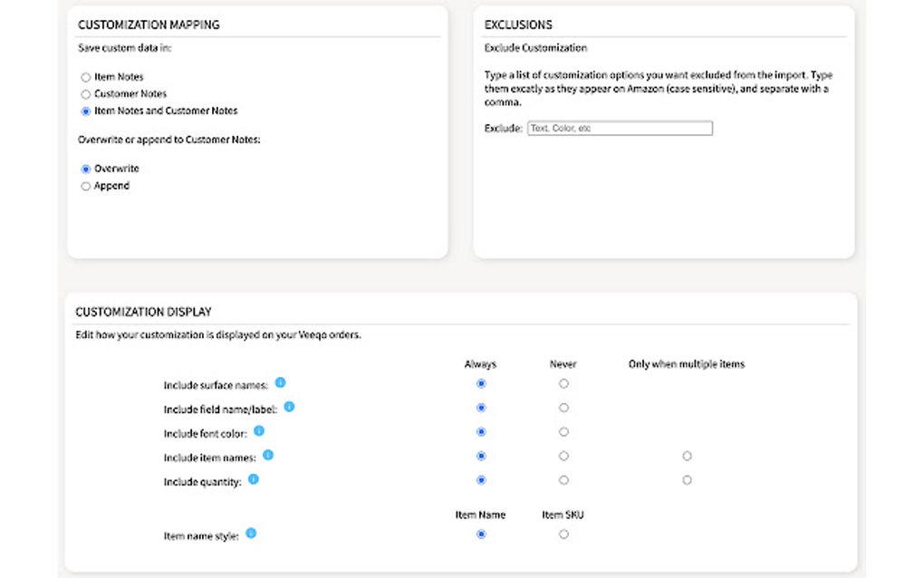
Task: Set Include quantity to Never
Action: [x=563, y=480]
